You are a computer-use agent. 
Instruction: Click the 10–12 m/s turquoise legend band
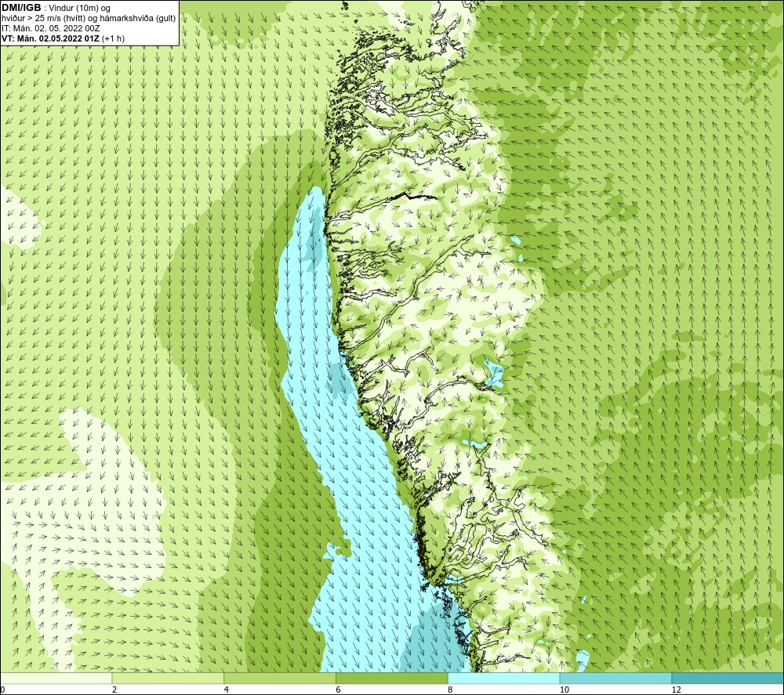click(x=616, y=678)
